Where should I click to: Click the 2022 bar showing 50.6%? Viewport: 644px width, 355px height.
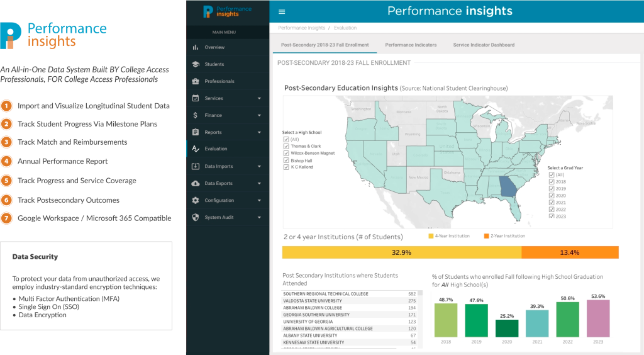[x=568, y=320]
